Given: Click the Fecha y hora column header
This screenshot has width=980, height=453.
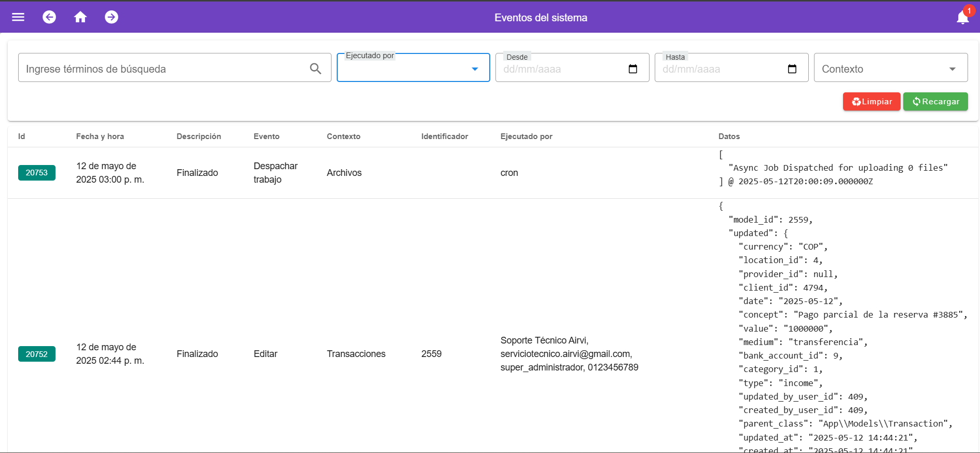Looking at the screenshot, I should pyautogui.click(x=100, y=136).
